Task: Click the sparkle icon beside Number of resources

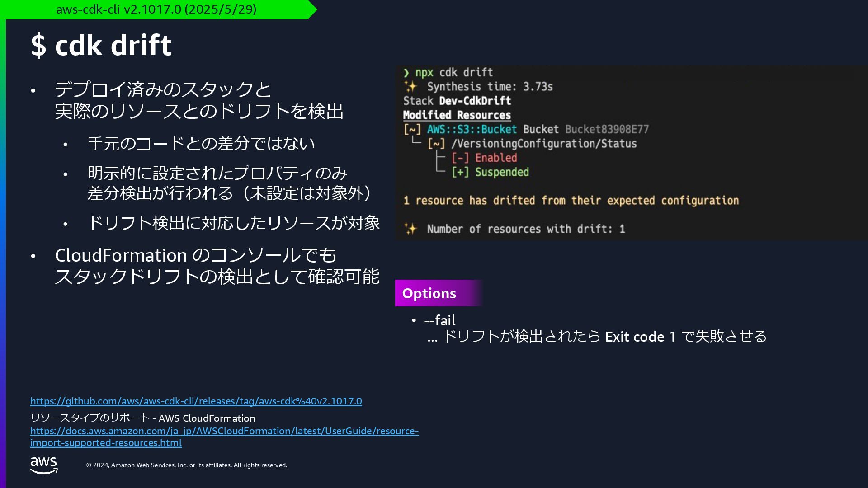Action: pyautogui.click(x=410, y=229)
